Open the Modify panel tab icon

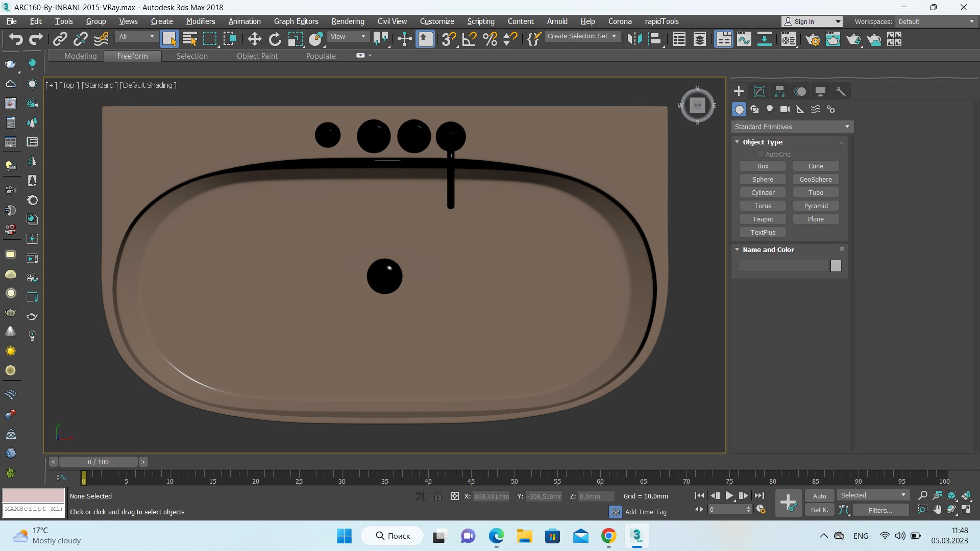click(759, 91)
